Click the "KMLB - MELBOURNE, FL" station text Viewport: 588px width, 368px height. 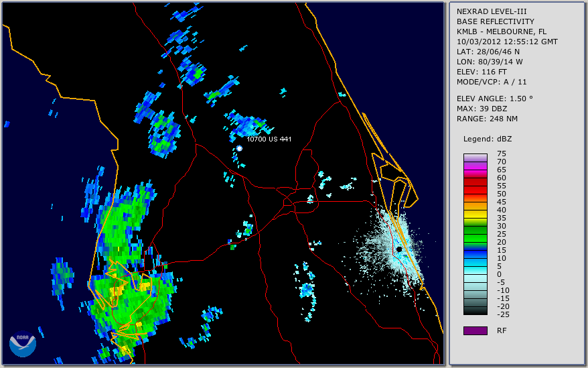click(502, 32)
